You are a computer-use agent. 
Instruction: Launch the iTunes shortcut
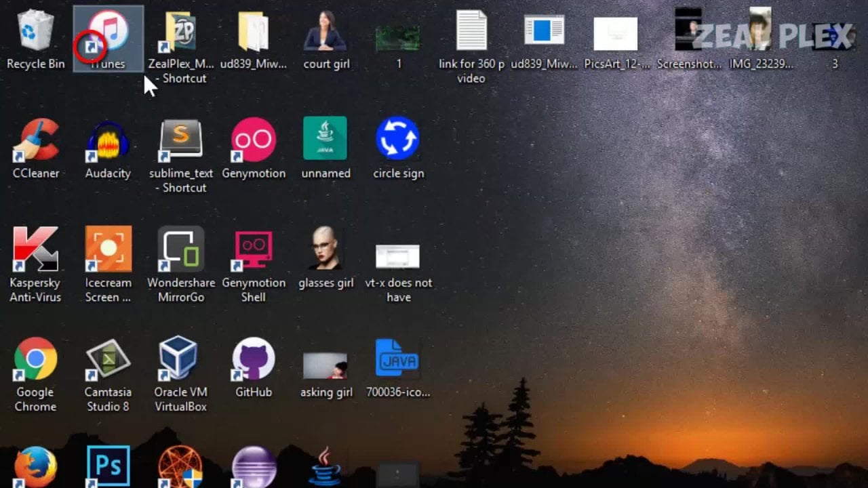click(108, 33)
